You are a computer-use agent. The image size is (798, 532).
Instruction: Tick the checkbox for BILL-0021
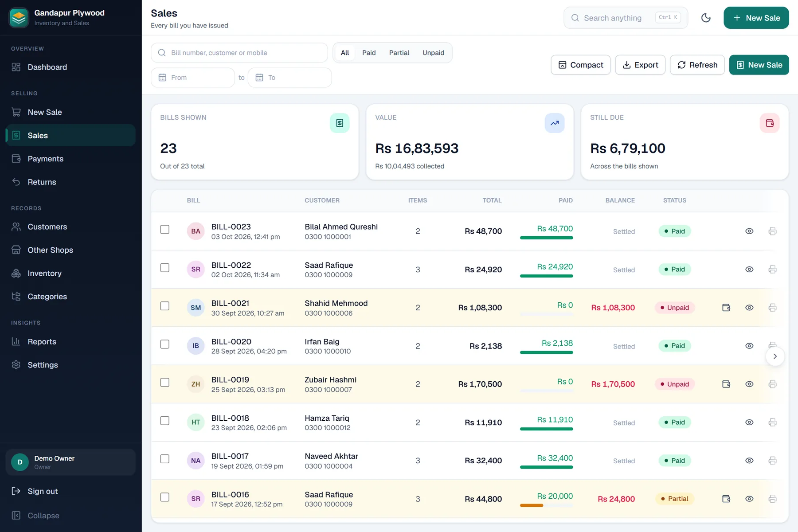(x=164, y=306)
